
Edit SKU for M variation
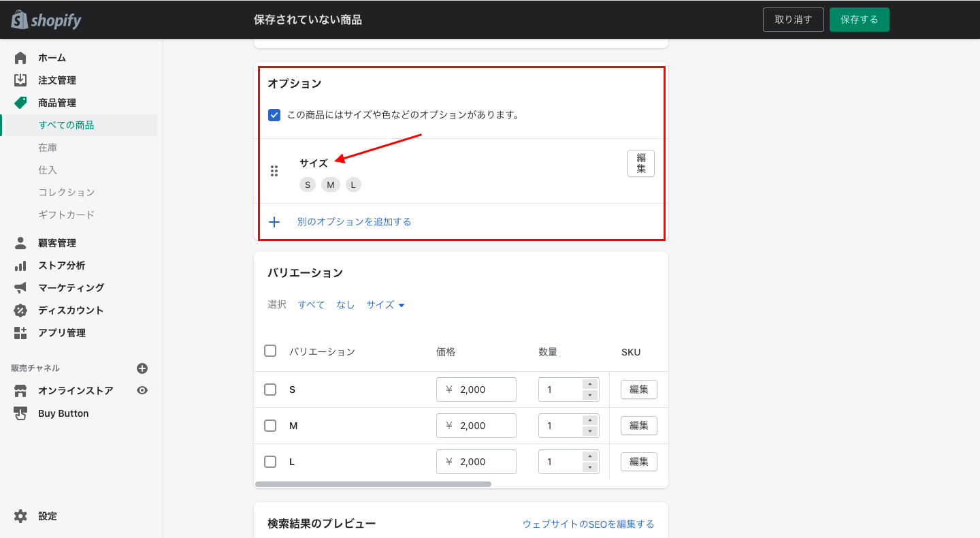[x=639, y=426]
